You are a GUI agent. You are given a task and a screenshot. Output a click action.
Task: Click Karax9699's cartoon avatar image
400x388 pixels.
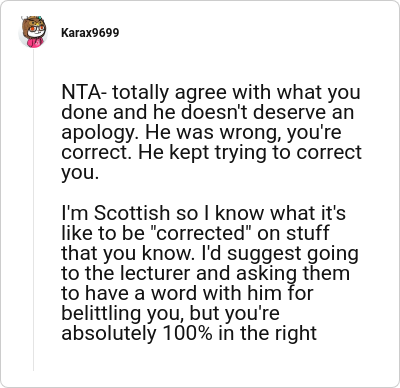coord(33,32)
